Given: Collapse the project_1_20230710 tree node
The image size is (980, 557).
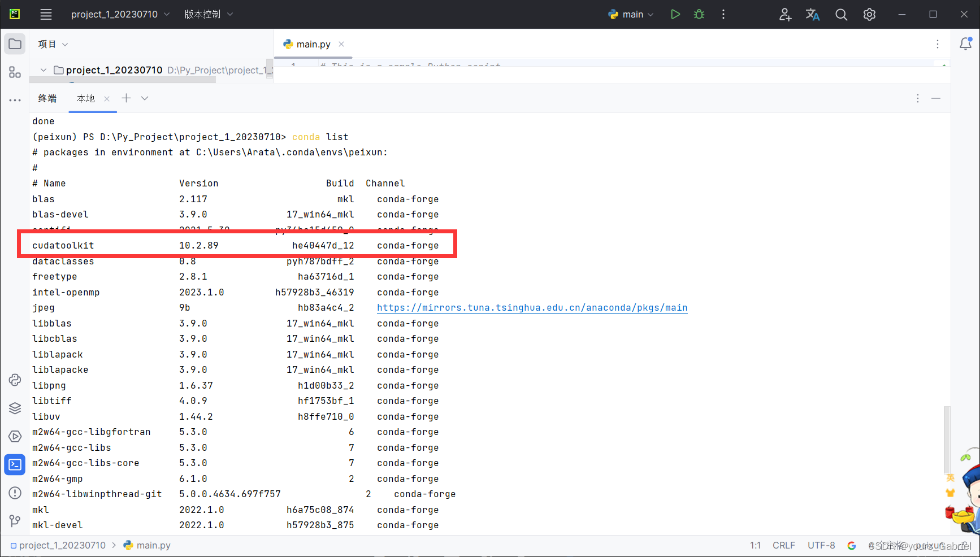Looking at the screenshot, I should click(x=43, y=70).
